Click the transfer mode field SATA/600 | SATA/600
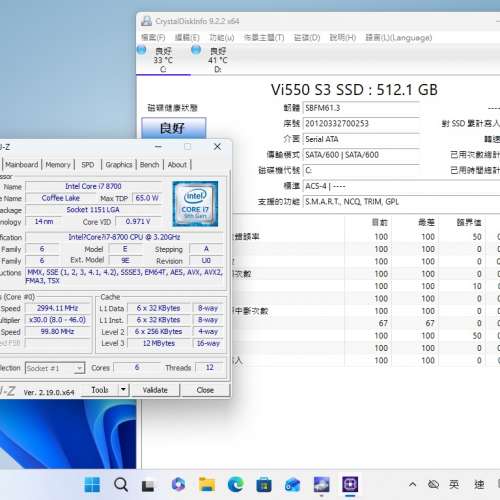 tap(361, 155)
